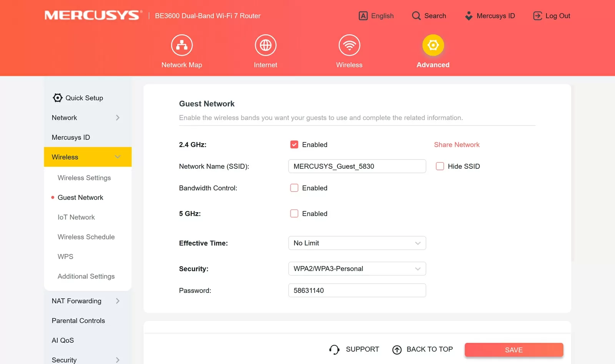
Task: Open Wireless Schedule in the sidebar
Action: 86,237
